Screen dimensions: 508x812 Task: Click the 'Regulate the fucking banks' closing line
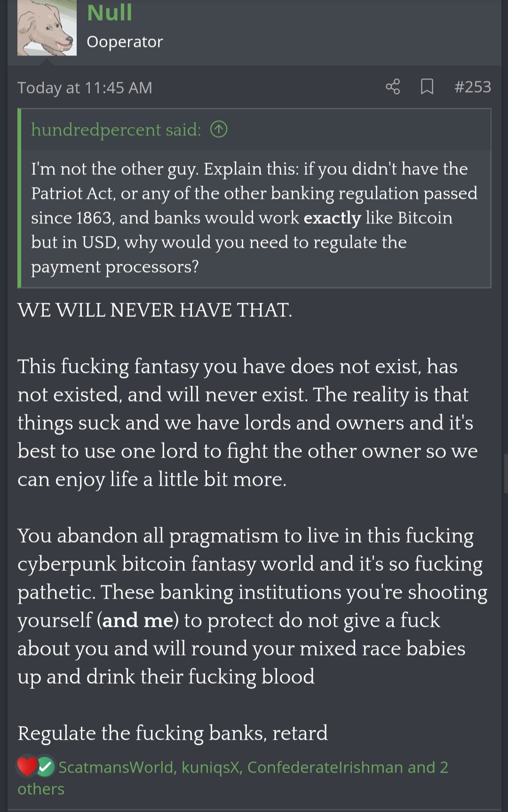click(173, 733)
